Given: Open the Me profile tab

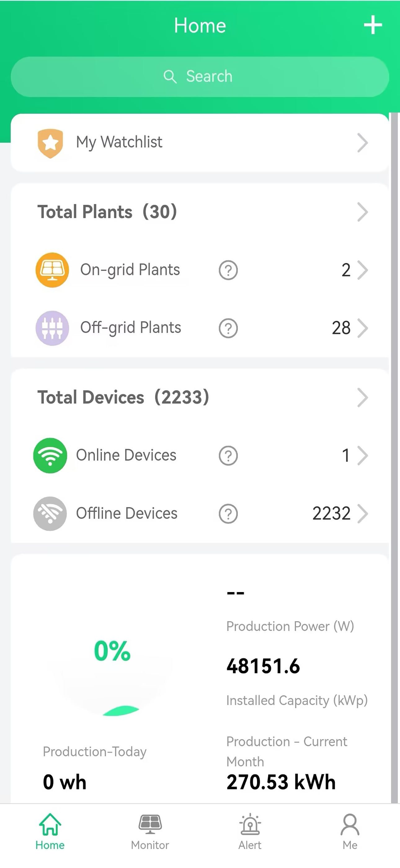Looking at the screenshot, I should click(350, 831).
